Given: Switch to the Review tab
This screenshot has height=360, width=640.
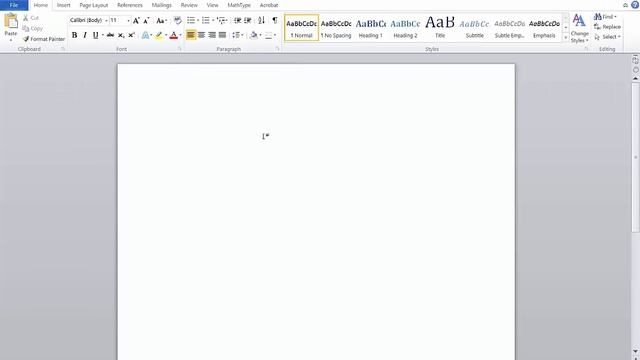Looking at the screenshot, I should (189, 5).
